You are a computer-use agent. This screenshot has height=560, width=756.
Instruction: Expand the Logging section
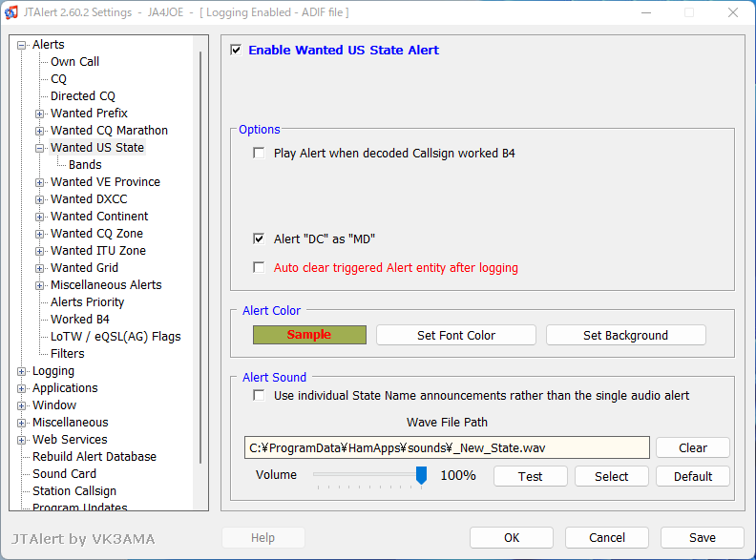(21, 371)
